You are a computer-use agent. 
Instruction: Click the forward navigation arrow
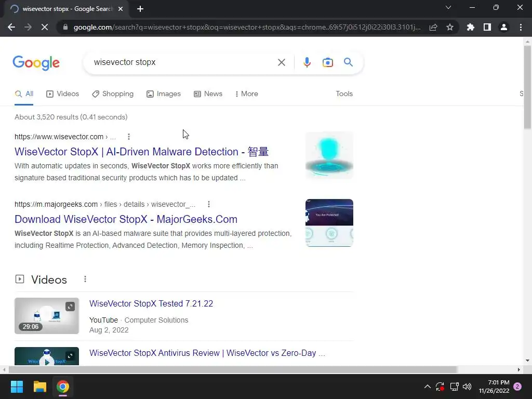coord(28,27)
